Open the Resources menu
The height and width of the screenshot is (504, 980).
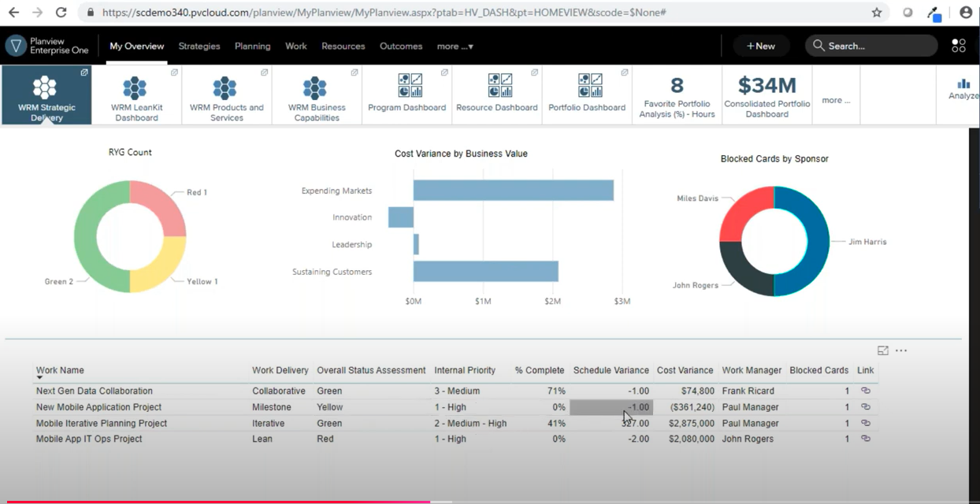coord(343,46)
